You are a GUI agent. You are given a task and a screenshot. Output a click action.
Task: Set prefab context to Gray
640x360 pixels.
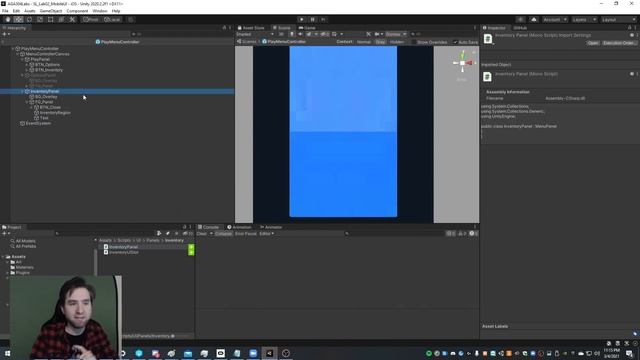(x=380, y=42)
